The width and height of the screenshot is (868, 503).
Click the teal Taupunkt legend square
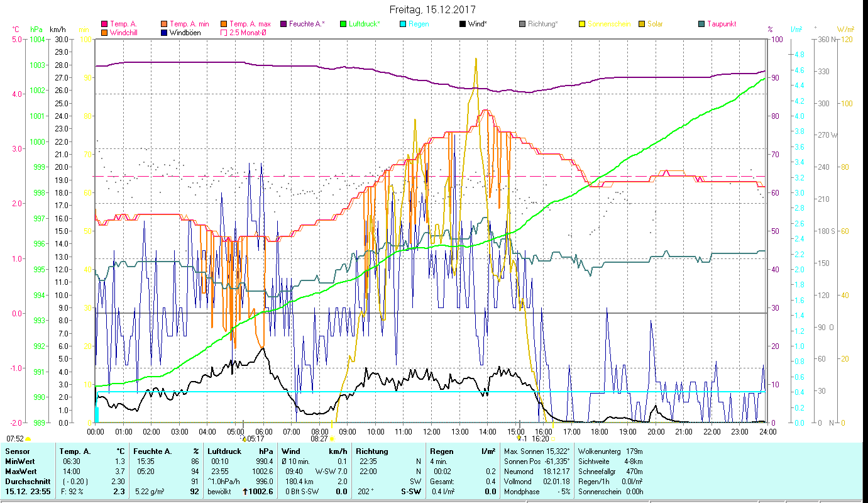701,24
